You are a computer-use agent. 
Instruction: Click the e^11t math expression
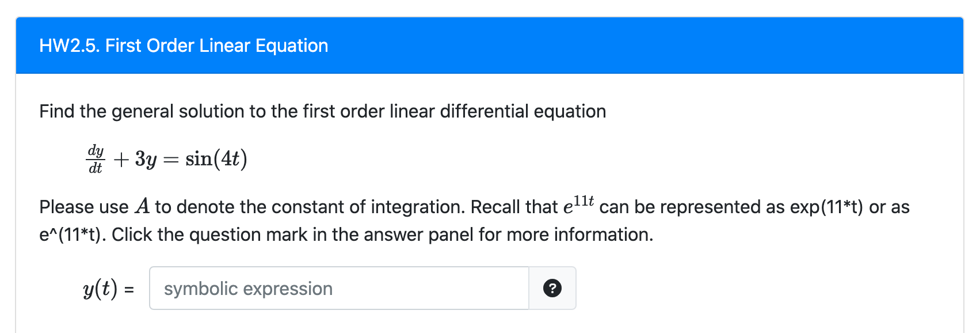tap(578, 205)
